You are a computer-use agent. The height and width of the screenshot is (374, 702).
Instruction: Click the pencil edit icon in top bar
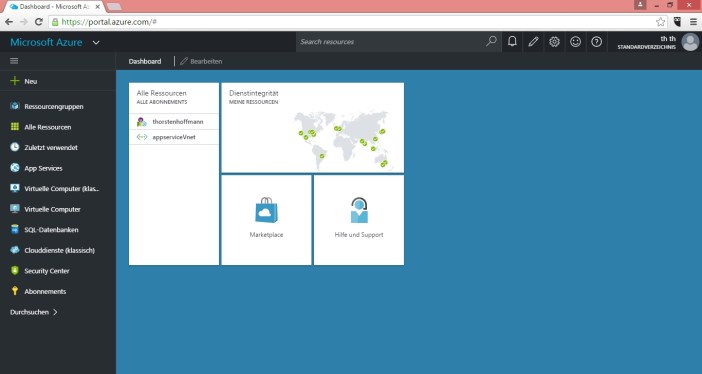click(x=533, y=42)
